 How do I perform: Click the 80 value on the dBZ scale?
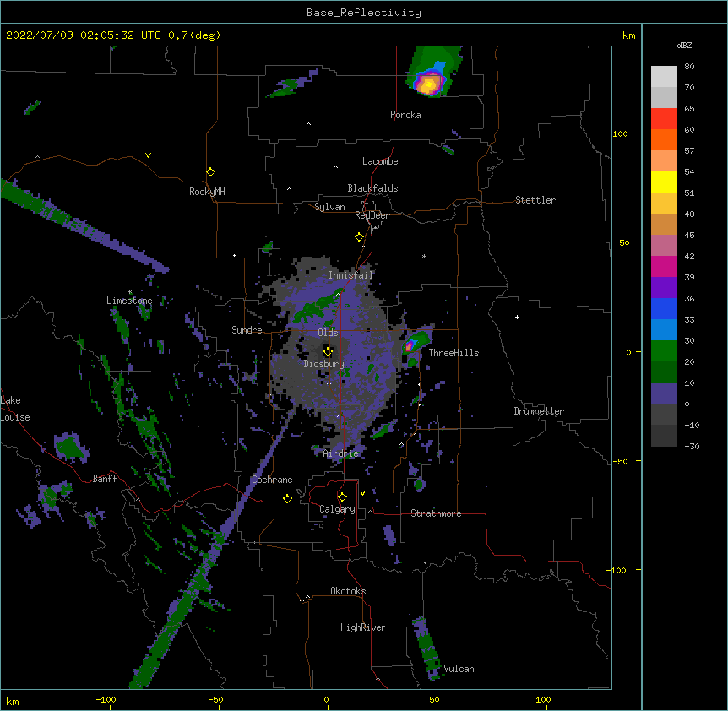pyautogui.click(x=689, y=67)
